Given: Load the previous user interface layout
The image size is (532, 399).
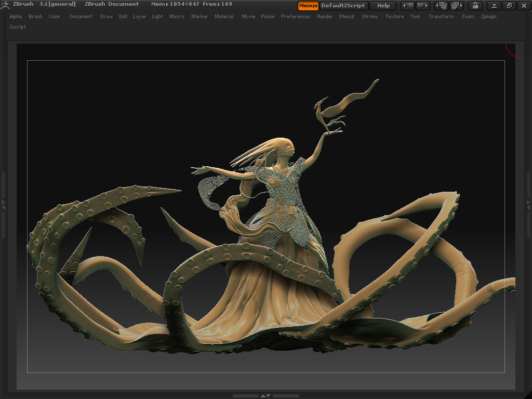Looking at the screenshot, I should pyautogui.click(x=441, y=6).
